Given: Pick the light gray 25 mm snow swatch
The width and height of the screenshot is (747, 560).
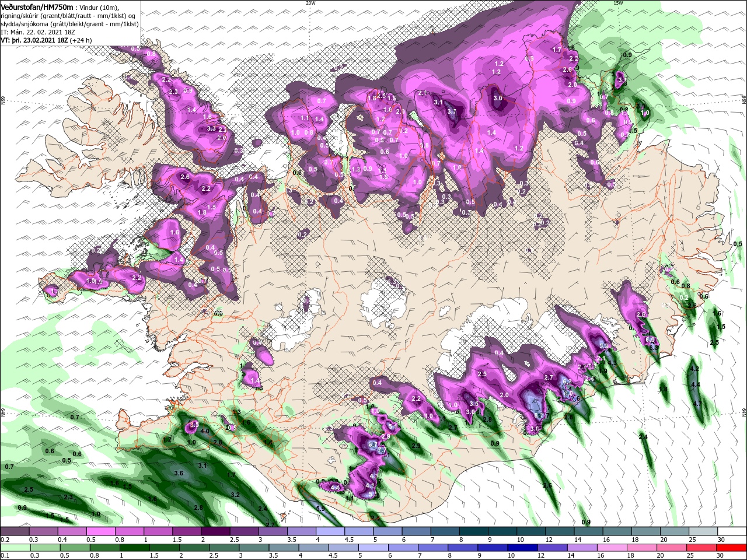Looking at the screenshot, I should click(704, 531).
